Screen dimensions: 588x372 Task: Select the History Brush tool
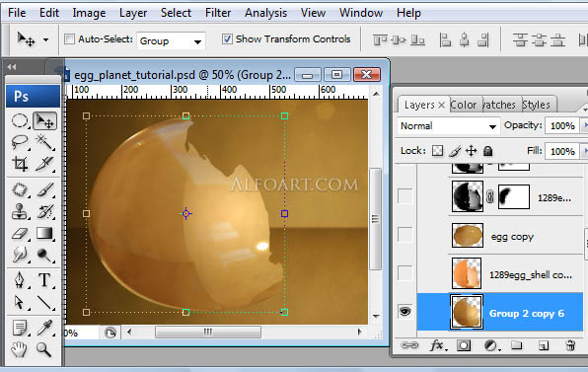pyautogui.click(x=45, y=211)
